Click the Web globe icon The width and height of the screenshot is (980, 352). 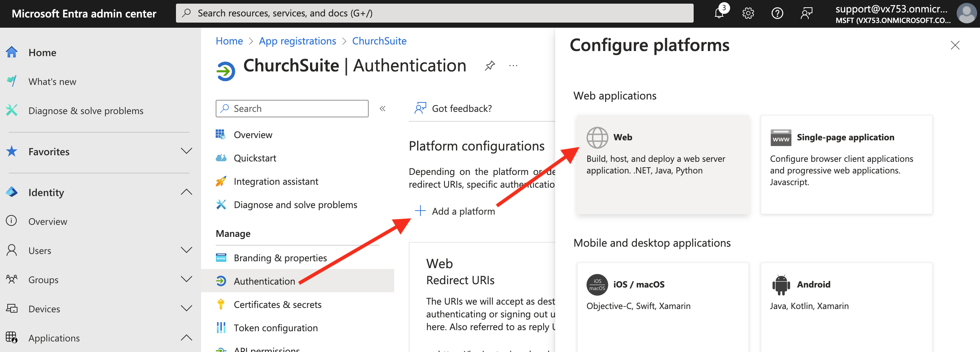(x=597, y=137)
